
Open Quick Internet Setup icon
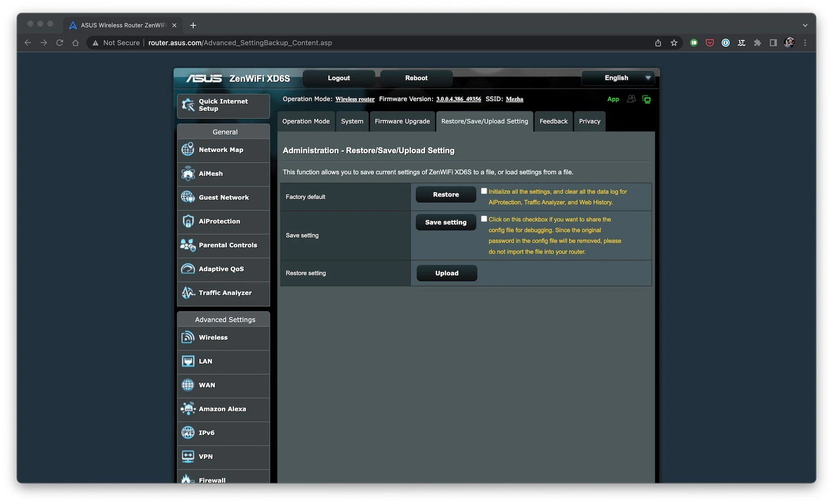click(188, 105)
